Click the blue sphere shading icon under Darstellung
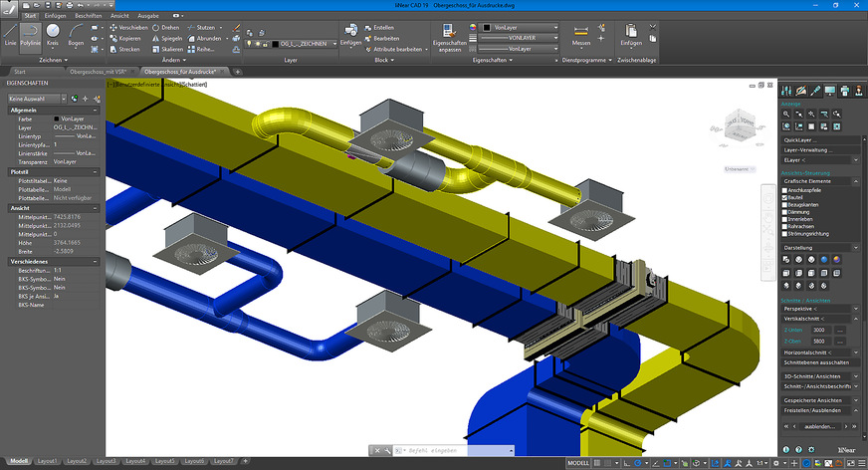The width and height of the screenshot is (868, 470). coord(824,260)
